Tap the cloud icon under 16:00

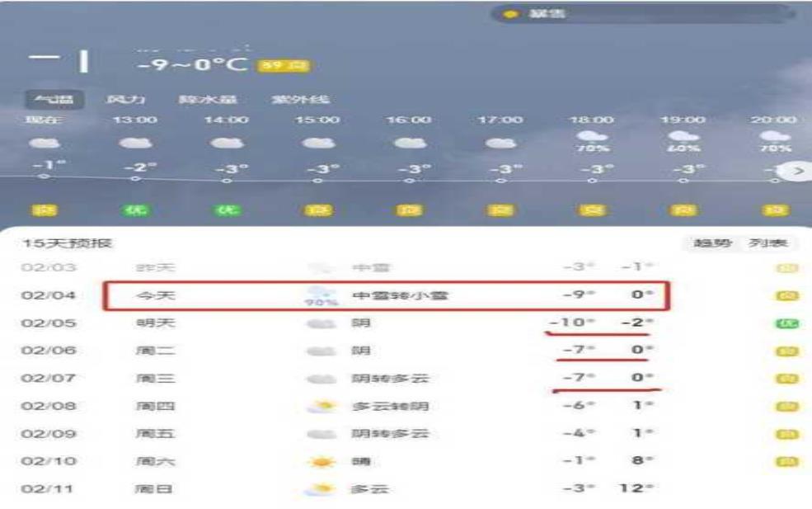click(x=410, y=143)
